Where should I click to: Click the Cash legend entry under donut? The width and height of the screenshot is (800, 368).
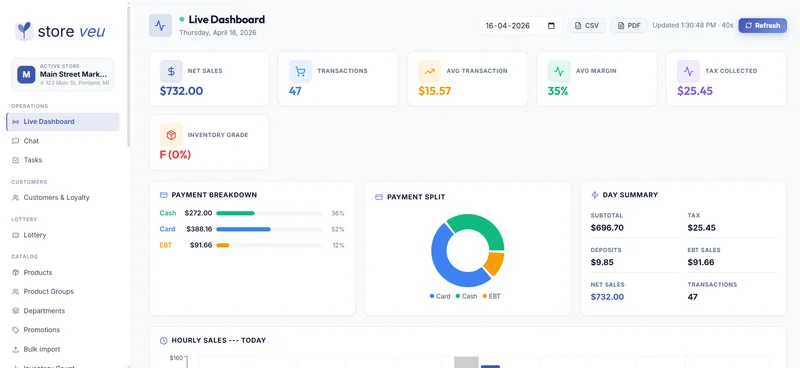[466, 296]
